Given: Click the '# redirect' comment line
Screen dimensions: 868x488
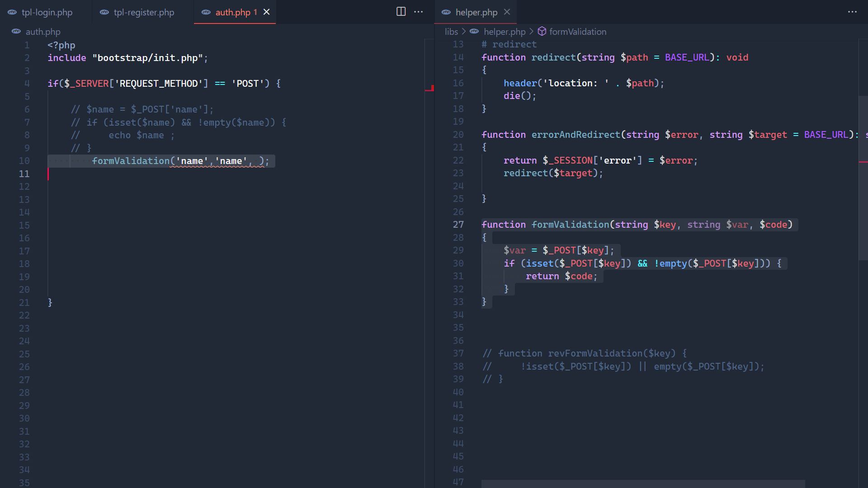Looking at the screenshot, I should 509,44.
